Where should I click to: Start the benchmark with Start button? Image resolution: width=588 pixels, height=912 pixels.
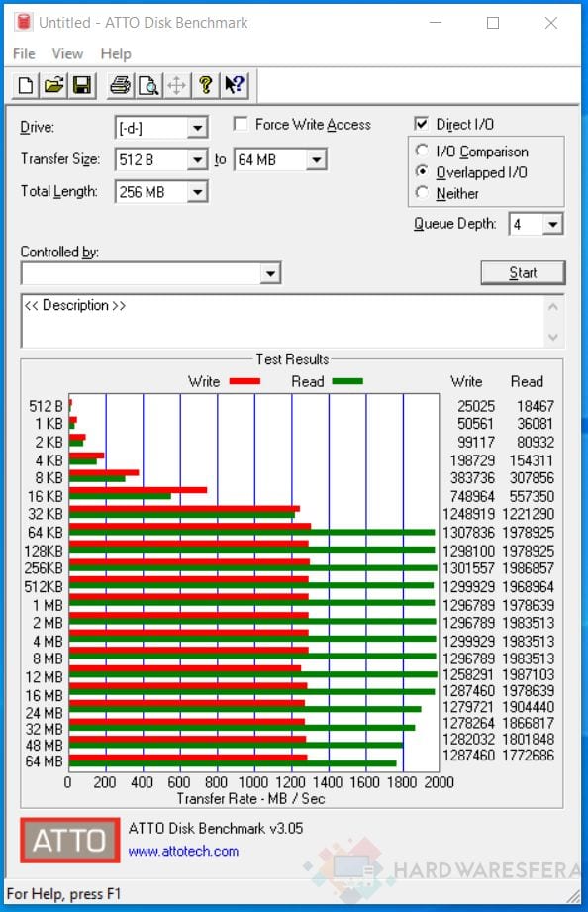click(523, 272)
